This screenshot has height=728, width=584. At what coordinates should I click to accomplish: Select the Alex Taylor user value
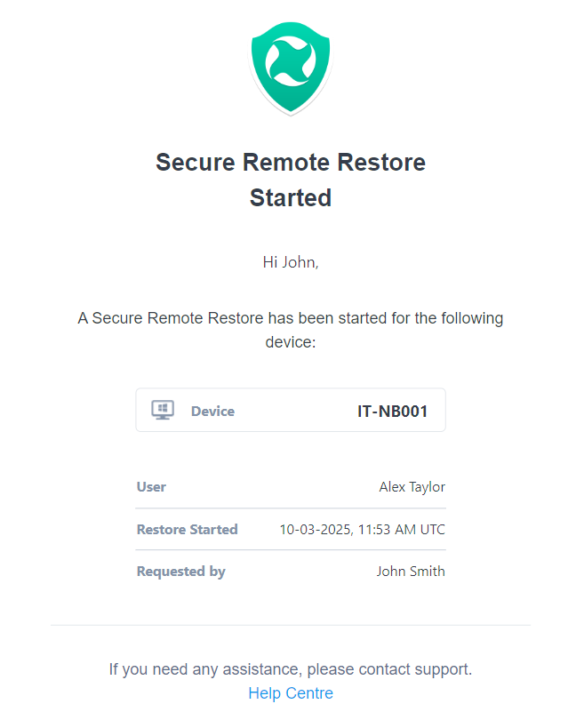[x=412, y=487]
